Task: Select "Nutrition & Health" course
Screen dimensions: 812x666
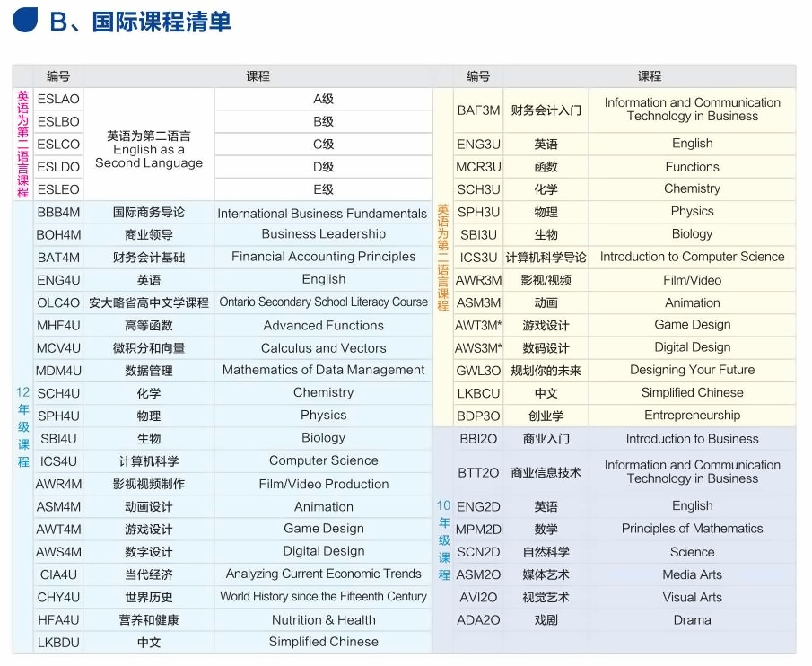Action: 324,620
